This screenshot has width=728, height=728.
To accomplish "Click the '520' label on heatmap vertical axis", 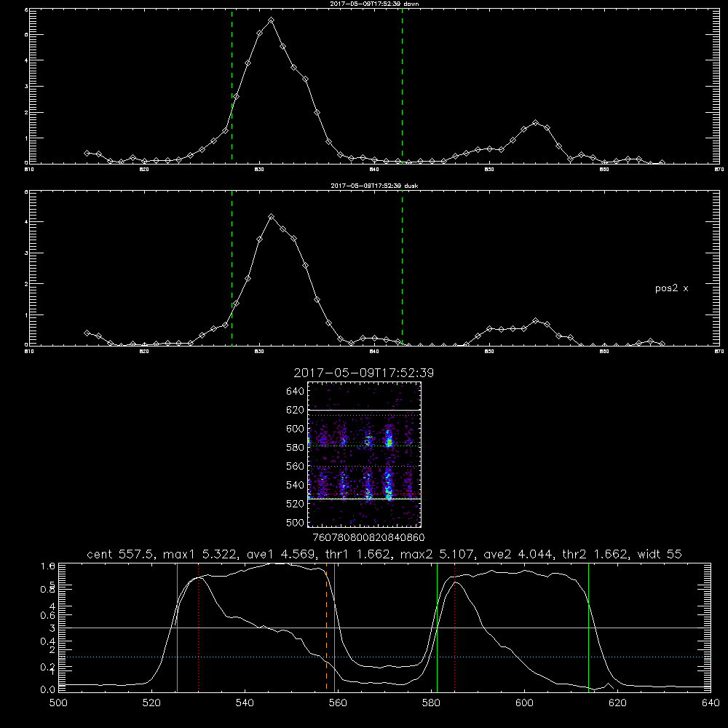I will click(296, 504).
